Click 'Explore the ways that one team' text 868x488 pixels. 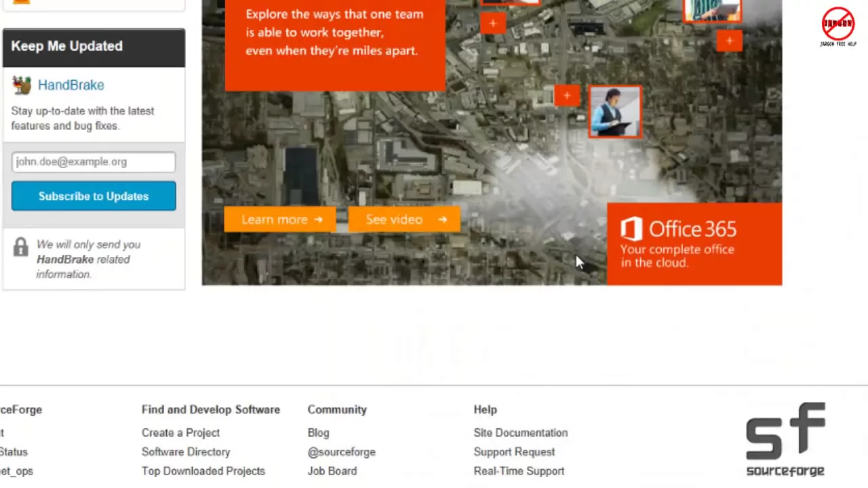click(334, 14)
